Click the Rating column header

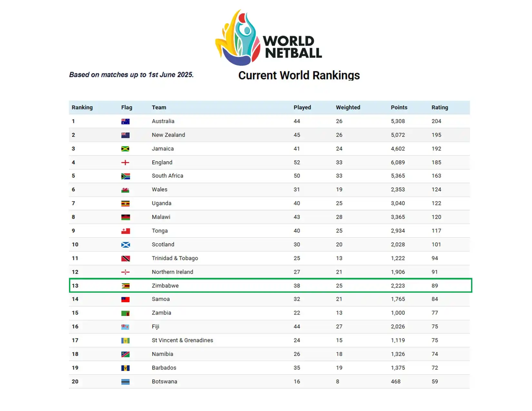tap(440, 107)
